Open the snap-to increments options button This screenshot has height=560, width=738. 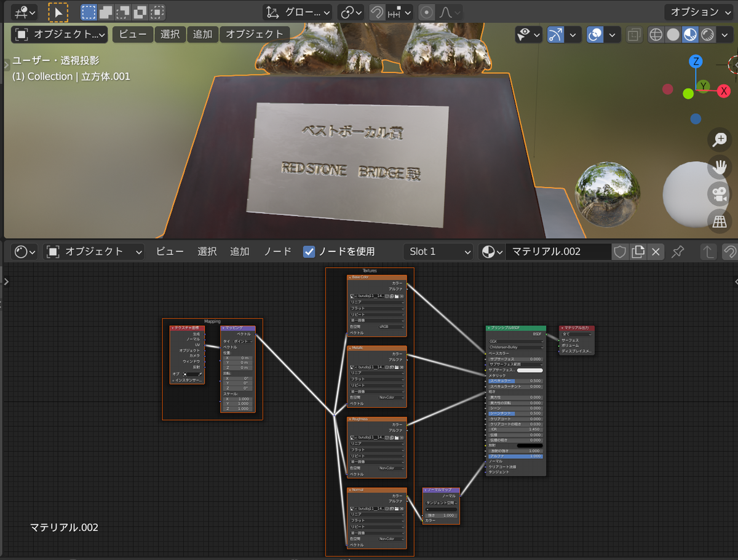click(x=399, y=12)
